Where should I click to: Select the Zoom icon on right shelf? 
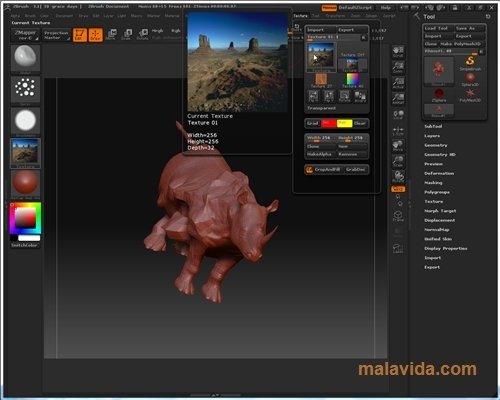(398, 67)
